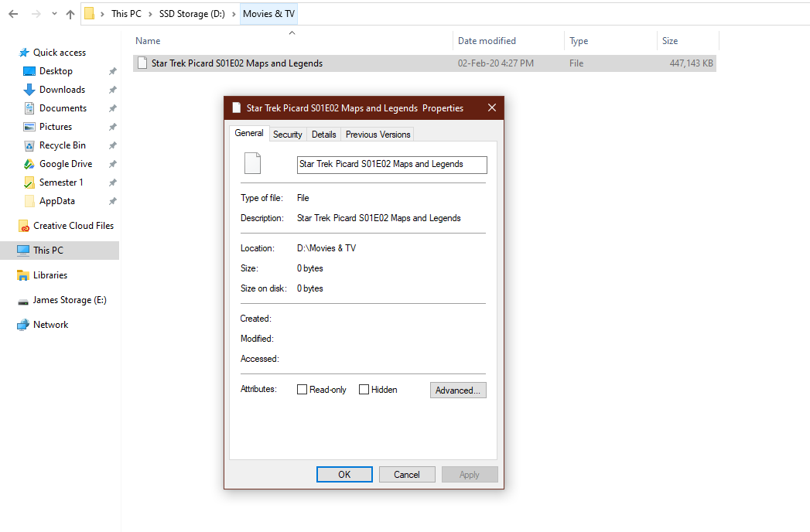Expand chevron before This PC breadcrumb
Viewport: 810px width, 532px height.
[102, 14]
